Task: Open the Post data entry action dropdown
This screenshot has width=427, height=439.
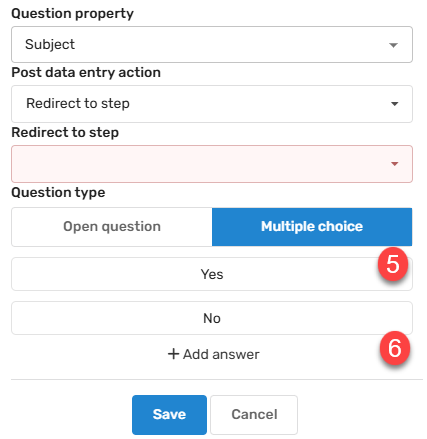Action: pos(212,104)
